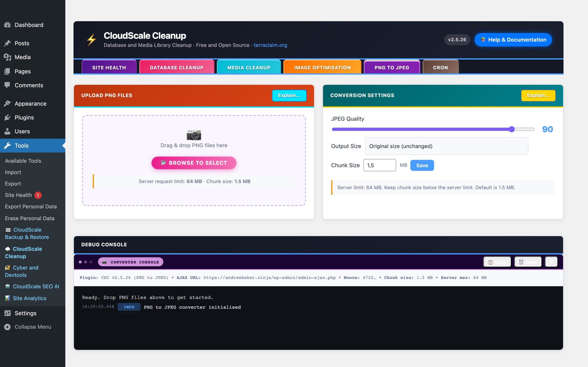
Task: Click the lightning bolt plugin logo
Action: tap(91, 39)
